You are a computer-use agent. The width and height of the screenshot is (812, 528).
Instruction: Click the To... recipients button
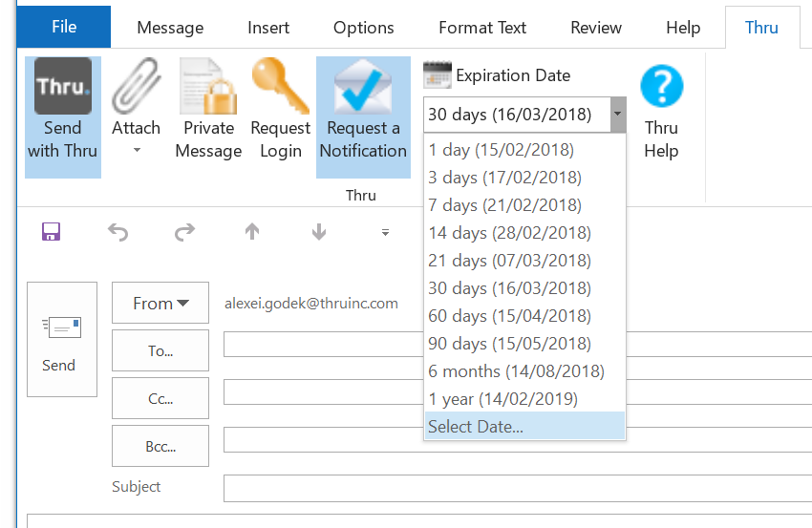(160, 350)
